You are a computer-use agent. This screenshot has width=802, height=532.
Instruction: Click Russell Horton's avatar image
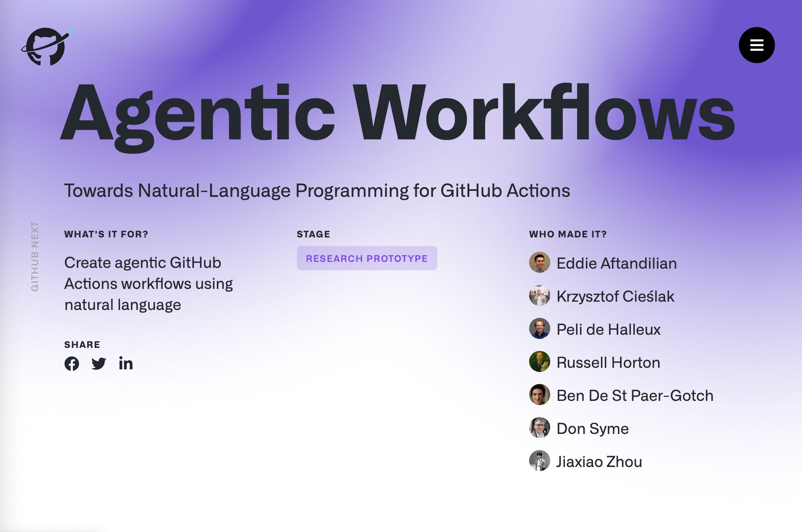tap(540, 362)
